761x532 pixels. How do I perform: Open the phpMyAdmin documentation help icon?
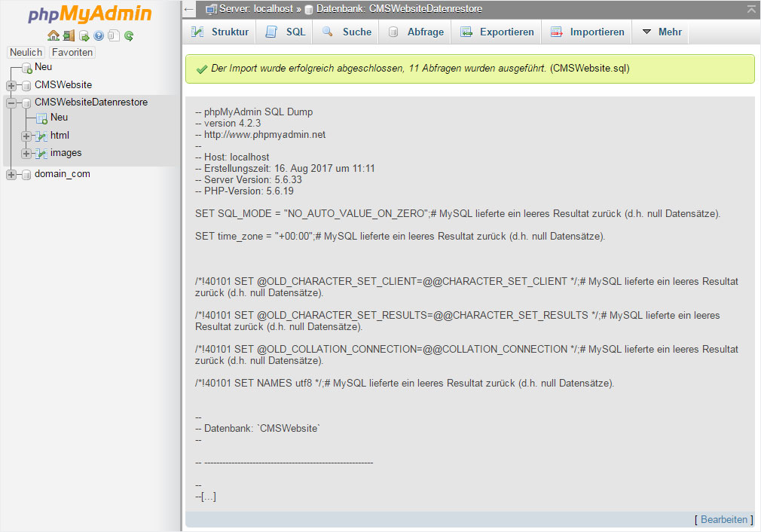tap(99, 35)
